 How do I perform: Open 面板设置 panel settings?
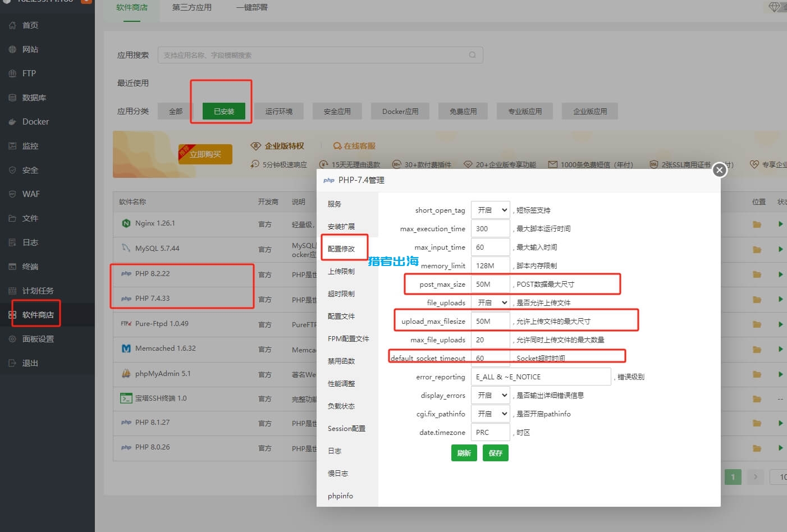tap(38, 339)
